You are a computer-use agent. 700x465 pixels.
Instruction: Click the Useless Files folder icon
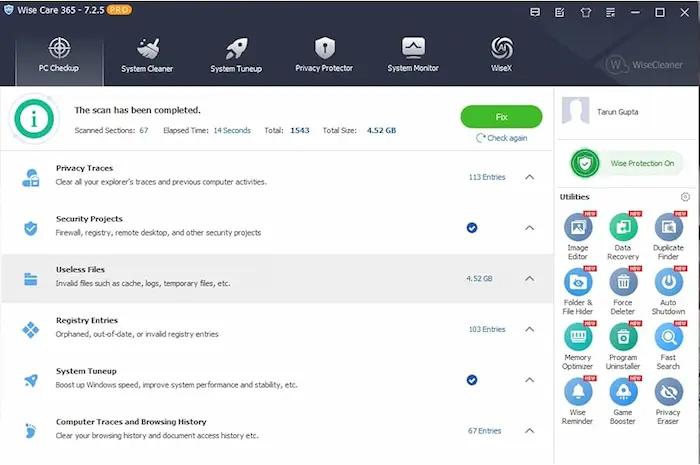[31, 279]
